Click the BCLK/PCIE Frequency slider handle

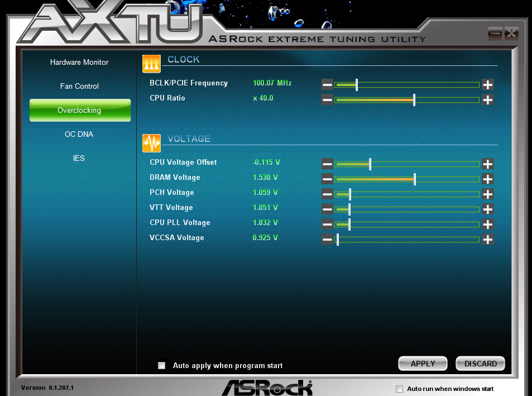[x=357, y=84]
